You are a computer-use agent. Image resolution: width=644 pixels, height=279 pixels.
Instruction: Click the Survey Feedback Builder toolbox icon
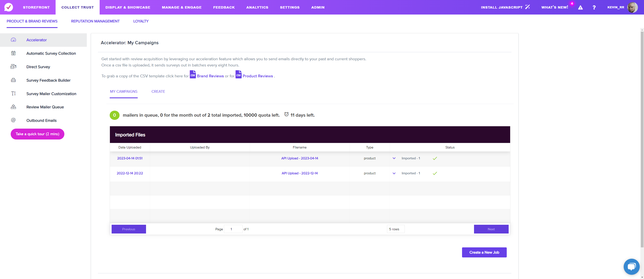click(x=13, y=80)
